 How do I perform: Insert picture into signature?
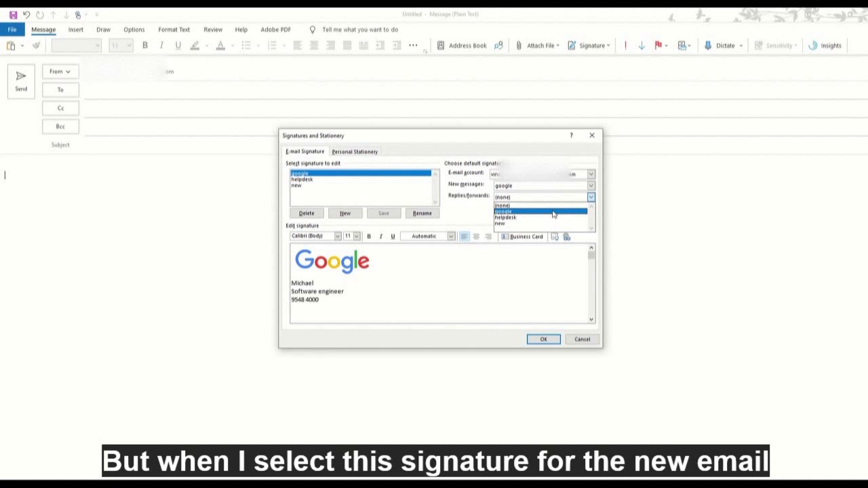click(555, 237)
